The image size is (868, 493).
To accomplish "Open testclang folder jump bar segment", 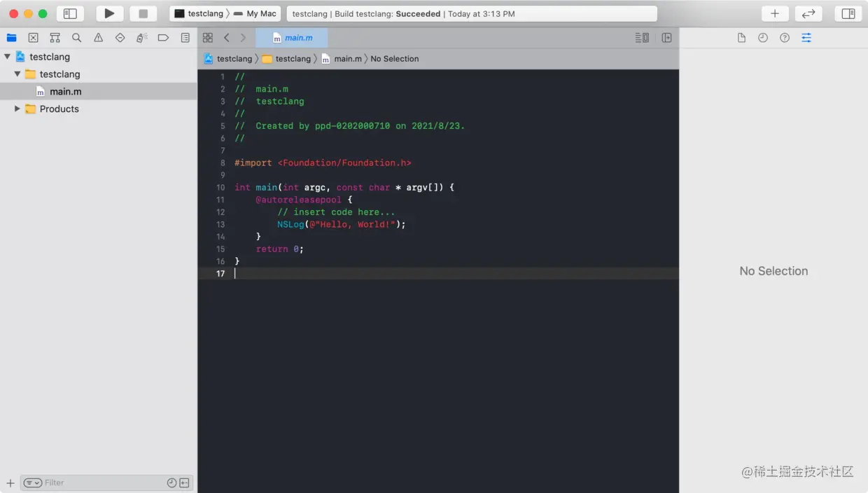I will point(286,59).
